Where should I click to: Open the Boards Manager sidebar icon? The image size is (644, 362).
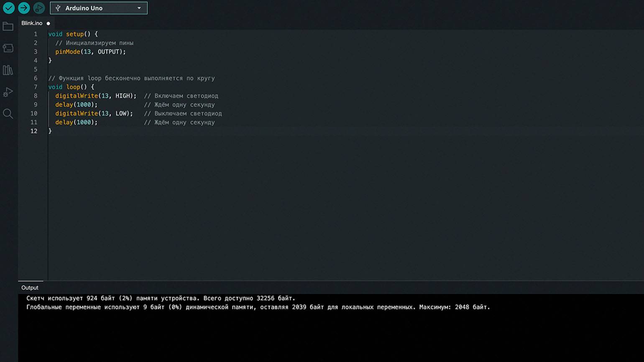point(8,48)
